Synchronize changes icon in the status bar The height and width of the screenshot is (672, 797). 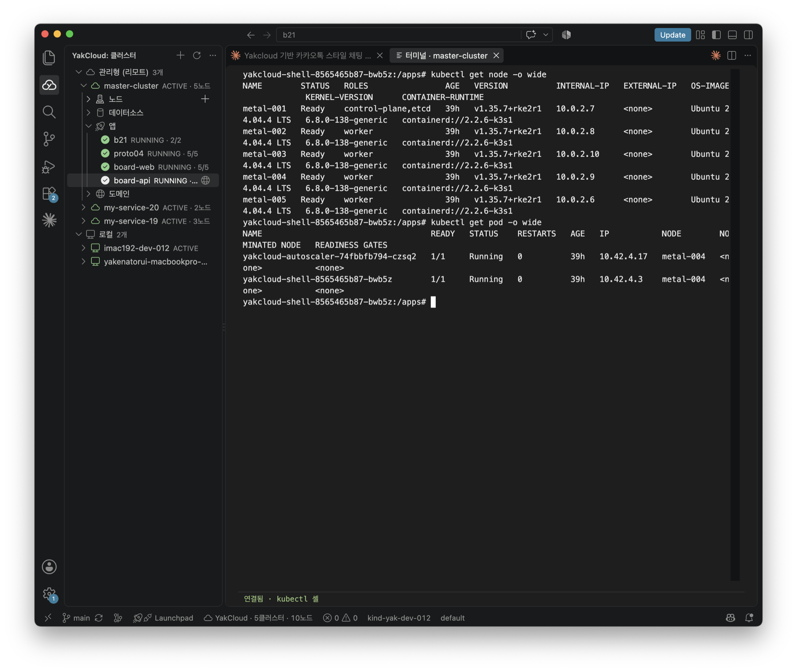coord(99,618)
